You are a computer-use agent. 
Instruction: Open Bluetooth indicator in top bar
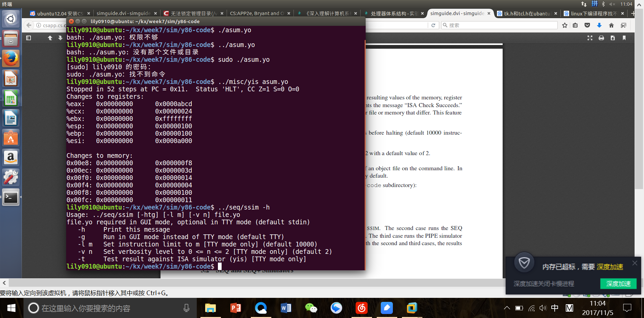coord(603,4)
